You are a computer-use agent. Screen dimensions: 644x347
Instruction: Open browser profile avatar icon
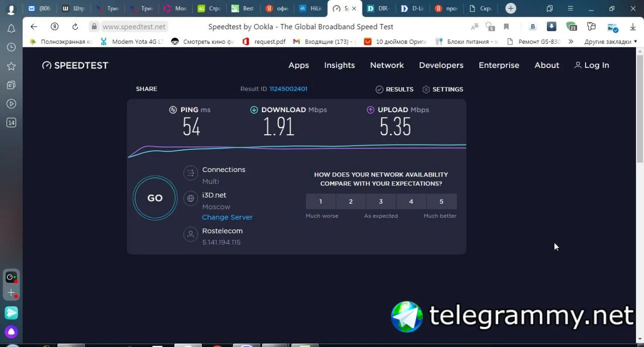coord(11,9)
